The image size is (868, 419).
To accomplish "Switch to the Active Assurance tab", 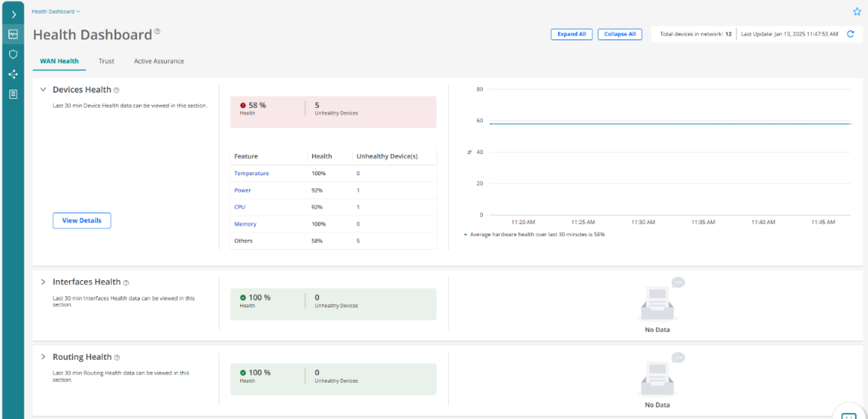I will click(x=159, y=61).
